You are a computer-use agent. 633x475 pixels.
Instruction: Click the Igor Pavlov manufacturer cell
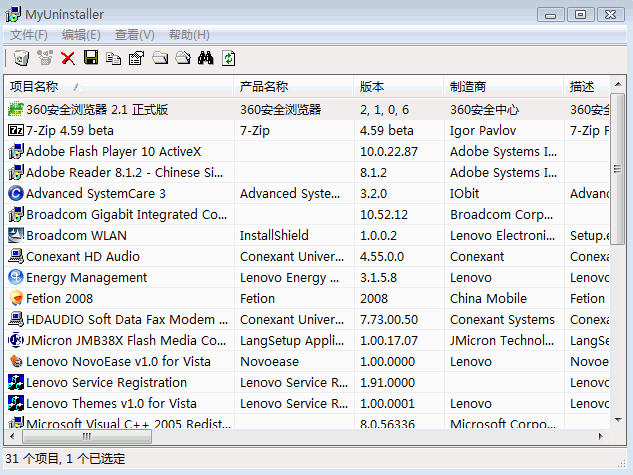tap(483, 130)
